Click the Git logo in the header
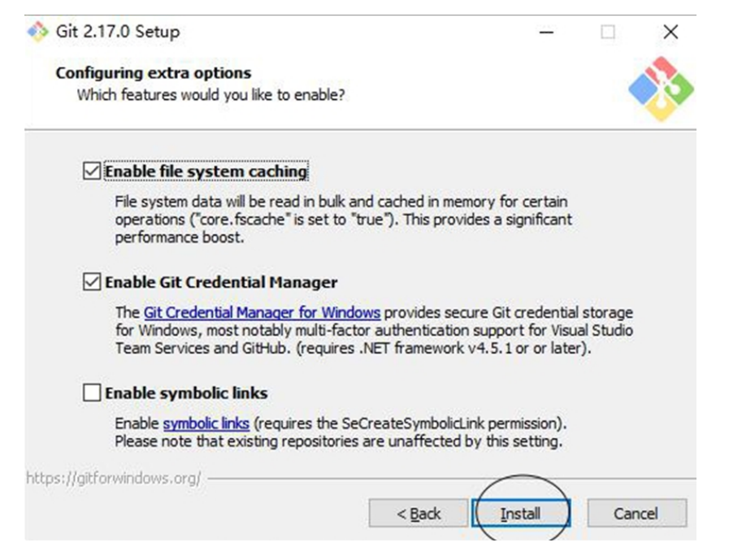This screenshot has width=729, height=560. click(x=661, y=89)
